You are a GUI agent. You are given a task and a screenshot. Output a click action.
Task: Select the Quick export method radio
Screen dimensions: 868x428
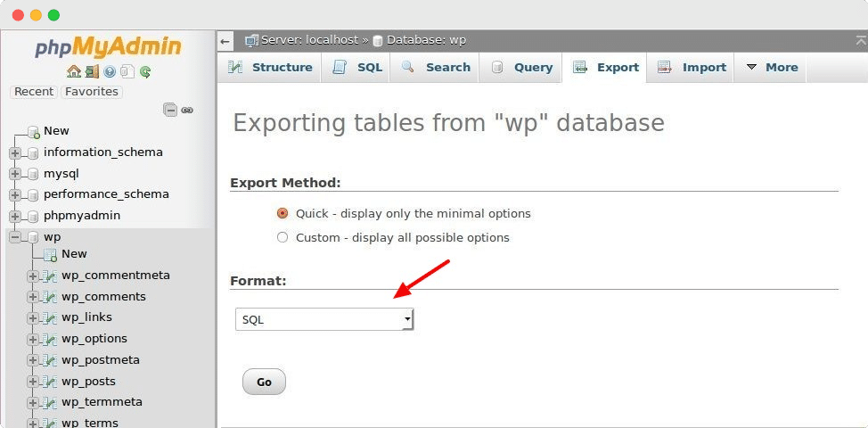pyautogui.click(x=283, y=213)
